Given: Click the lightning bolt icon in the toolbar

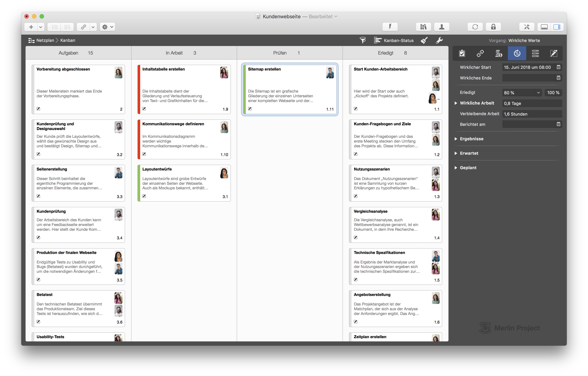Looking at the screenshot, I should 390,27.
